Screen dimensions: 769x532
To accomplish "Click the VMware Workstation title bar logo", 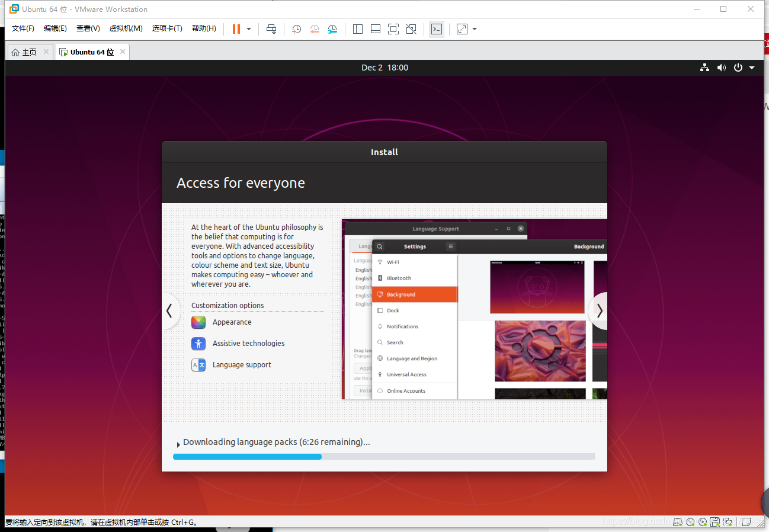I will point(14,9).
